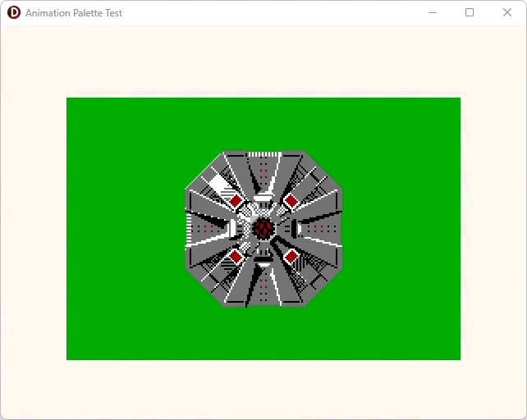Close the Animation Palette Test window
Screen dimensions: 527x420
click(x=507, y=12)
